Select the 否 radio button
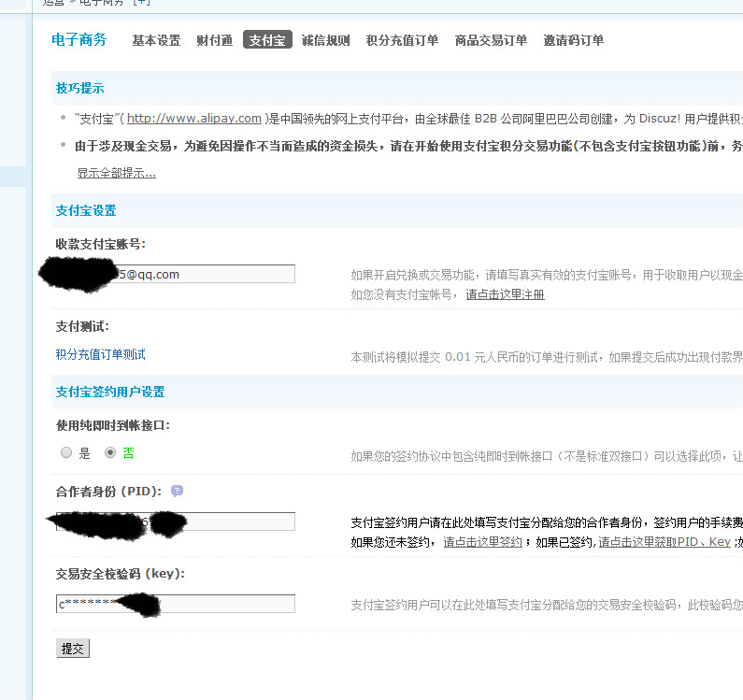 coord(110,452)
